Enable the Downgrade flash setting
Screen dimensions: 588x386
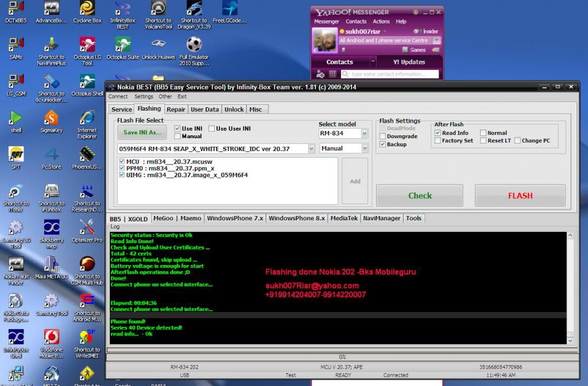click(x=382, y=137)
